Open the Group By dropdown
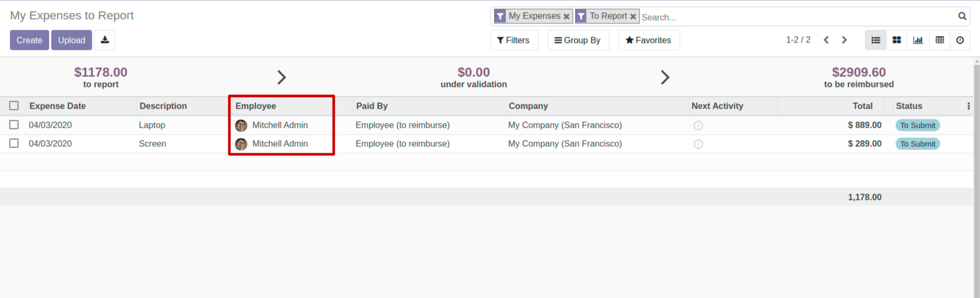This screenshot has width=980, height=298. (577, 40)
